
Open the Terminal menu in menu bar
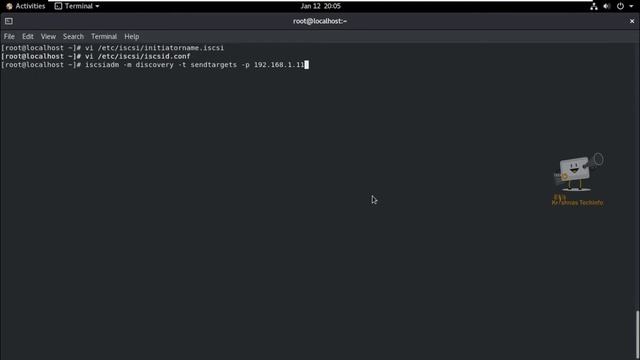point(104,37)
